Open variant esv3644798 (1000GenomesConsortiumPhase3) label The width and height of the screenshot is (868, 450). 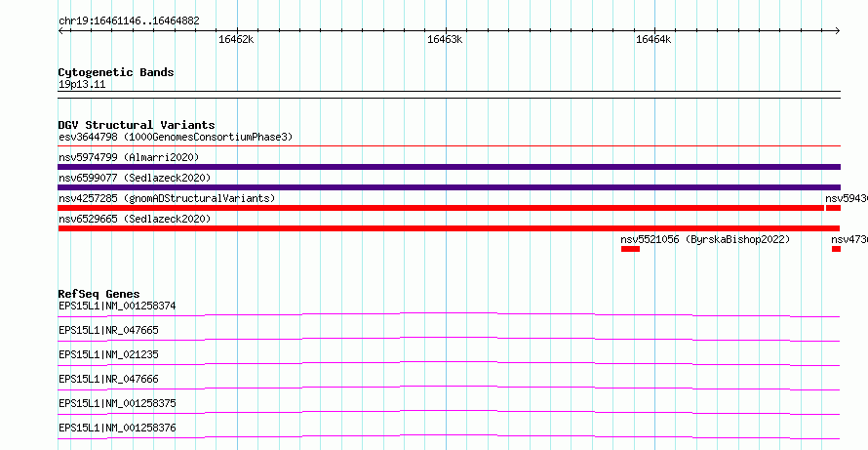[x=176, y=137]
